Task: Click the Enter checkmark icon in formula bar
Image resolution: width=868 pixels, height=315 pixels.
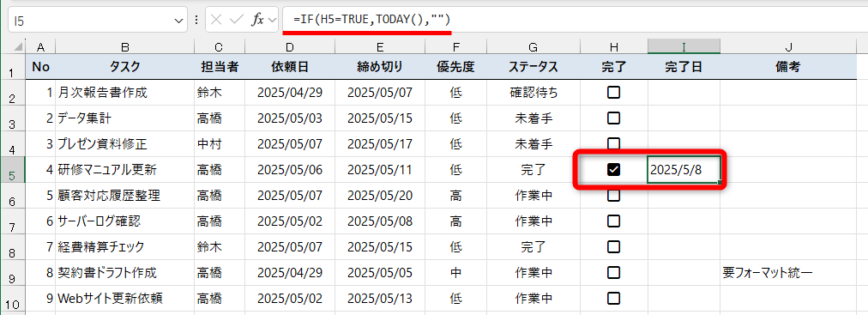Action: (237, 21)
